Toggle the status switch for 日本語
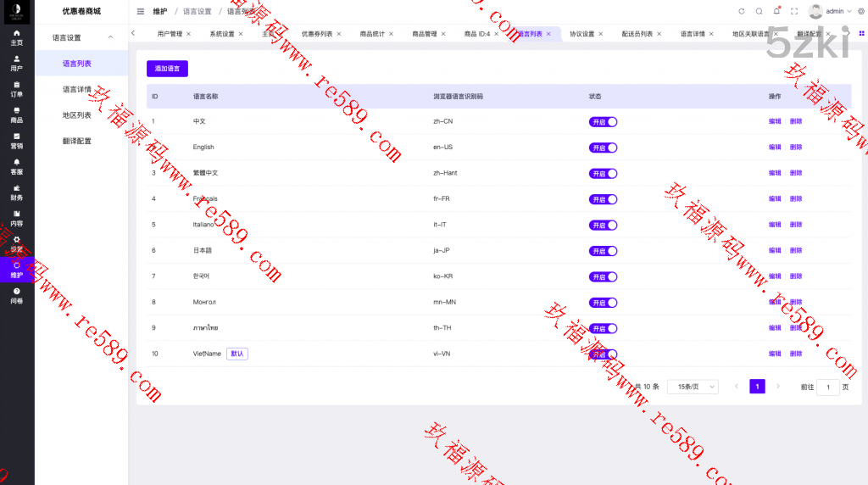This screenshot has width=868, height=485. (x=603, y=251)
